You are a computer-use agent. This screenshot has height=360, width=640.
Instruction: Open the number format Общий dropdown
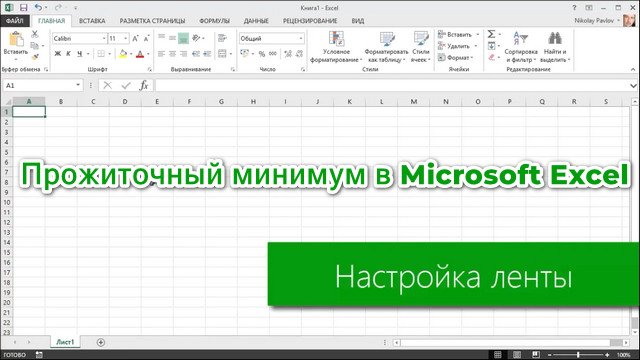(x=301, y=38)
